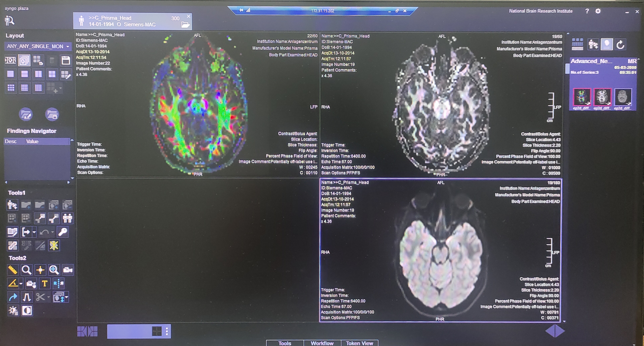Open the Workflow tab
644x346 pixels.
pos(322,343)
